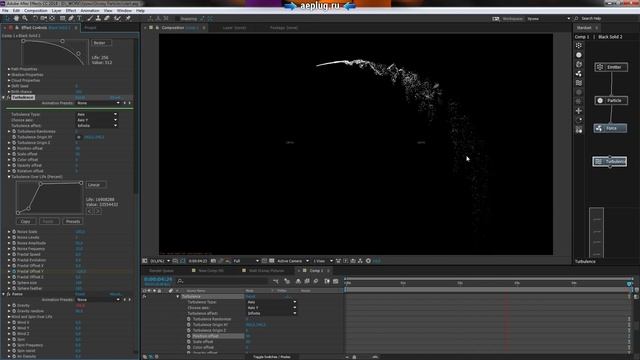Toggle stopwatch for Color offset in Effect Controls
Image resolution: width=640 pixels, height=360 pixels.
[14, 160]
